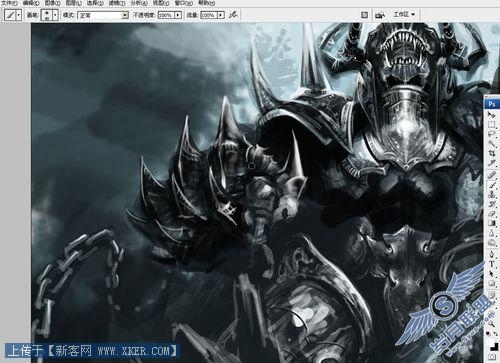Toggle the brushes palette button

[364, 15]
